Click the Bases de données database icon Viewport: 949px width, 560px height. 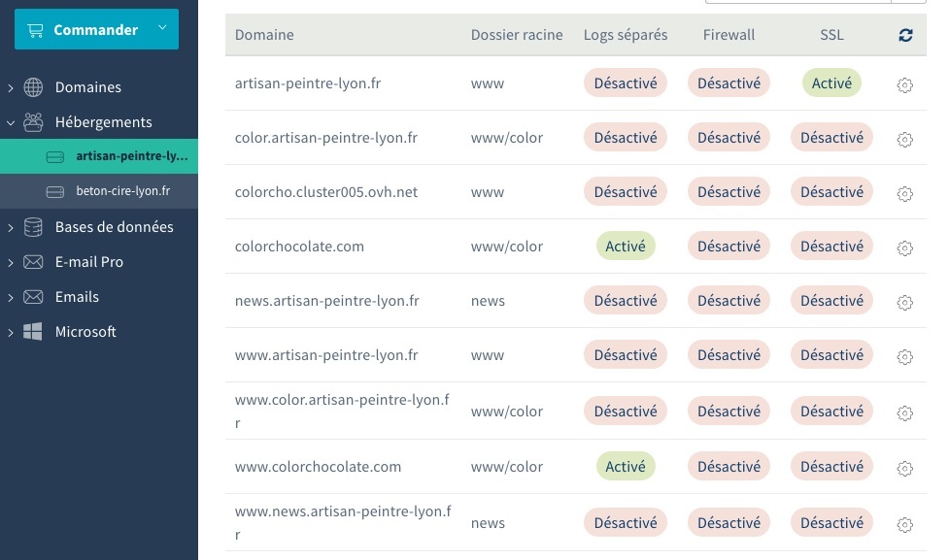[33, 227]
